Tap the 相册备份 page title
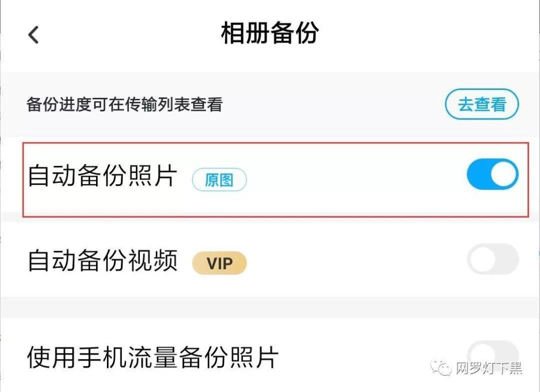This screenshot has height=392, width=540. click(x=270, y=33)
